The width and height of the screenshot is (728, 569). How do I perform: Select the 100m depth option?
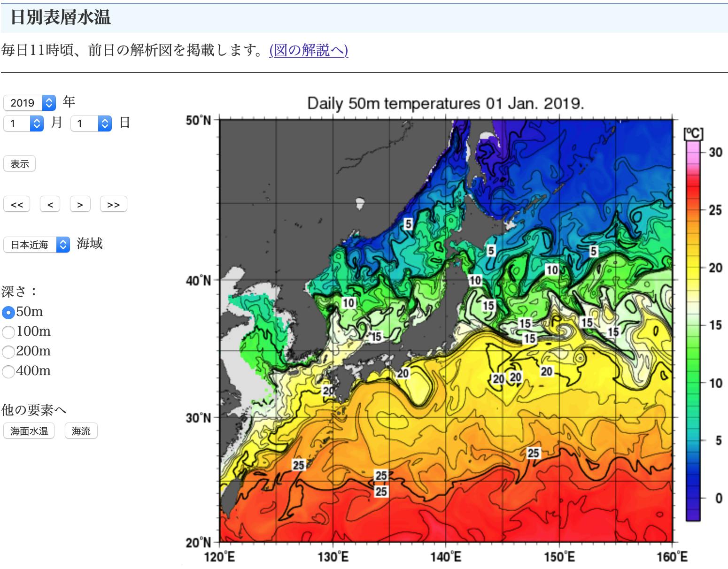click(x=8, y=332)
